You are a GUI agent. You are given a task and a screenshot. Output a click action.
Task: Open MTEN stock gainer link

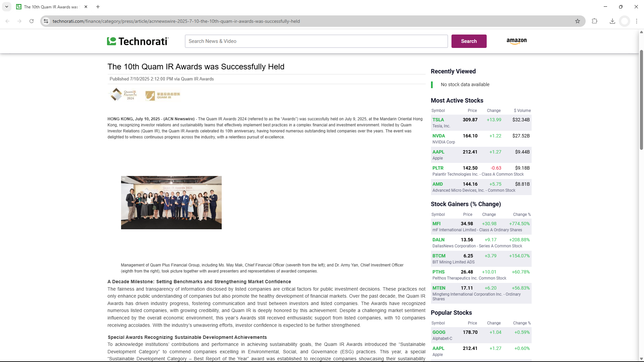pos(439,288)
